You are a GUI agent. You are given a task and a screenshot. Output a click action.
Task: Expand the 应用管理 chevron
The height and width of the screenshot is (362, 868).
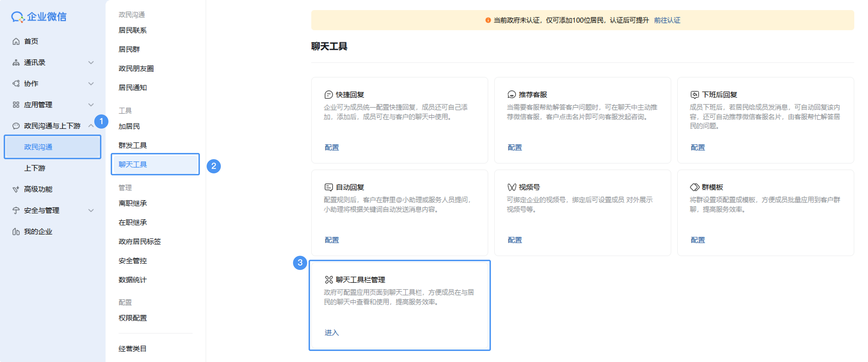point(91,105)
